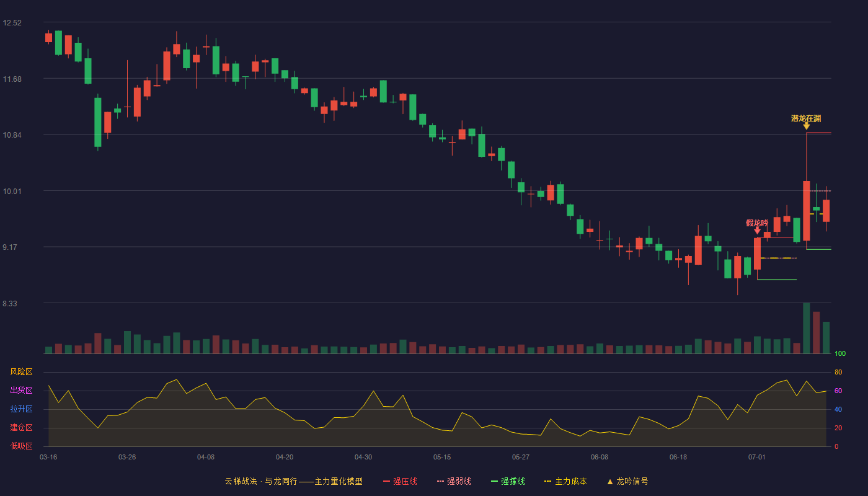Click the 03-26 date label

tap(127, 457)
